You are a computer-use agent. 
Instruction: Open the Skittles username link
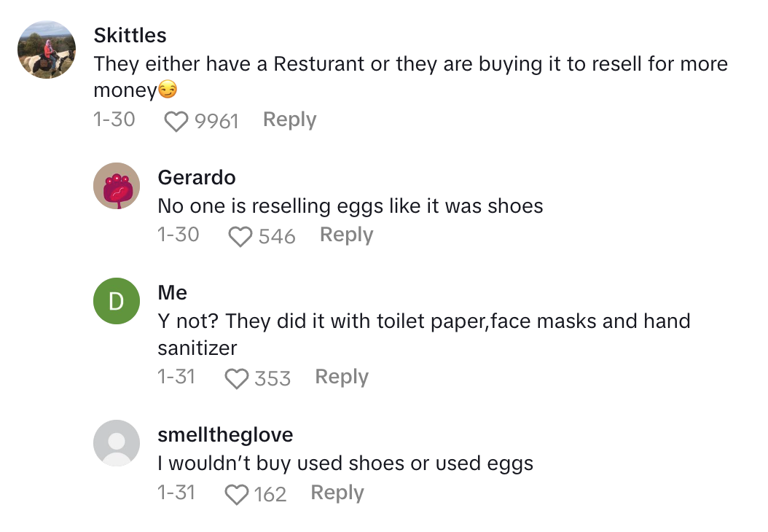(x=130, y=35)
